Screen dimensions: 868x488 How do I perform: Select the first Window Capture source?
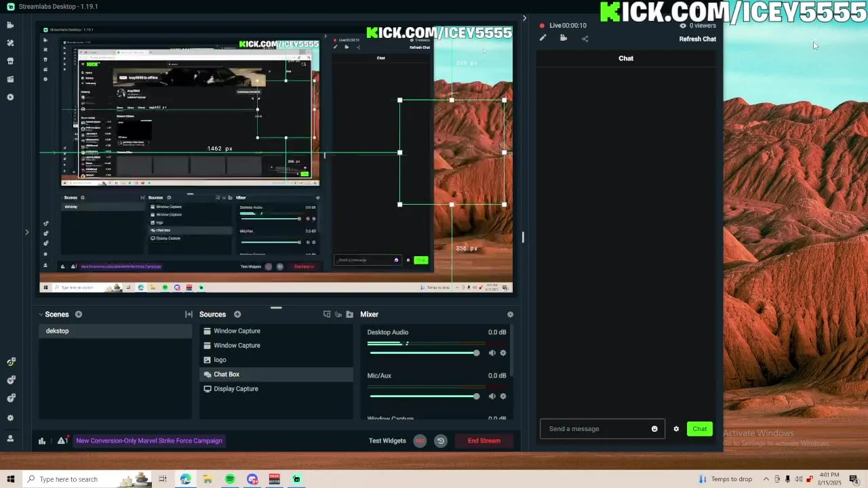[277, 331]
